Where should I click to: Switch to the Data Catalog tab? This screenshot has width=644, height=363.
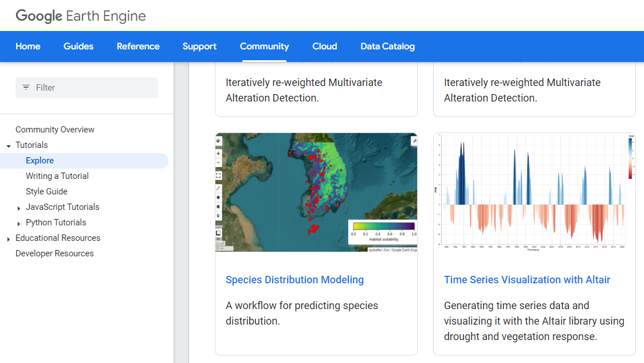point(387,46)
